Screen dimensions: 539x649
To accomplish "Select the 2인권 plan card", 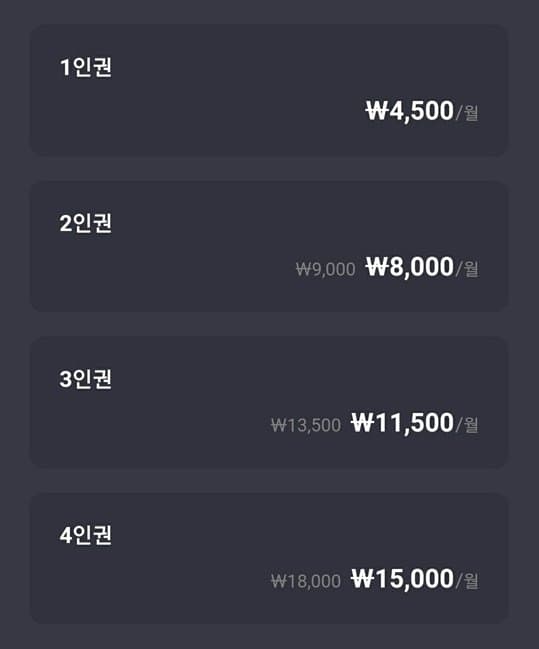I will [269, 246].
